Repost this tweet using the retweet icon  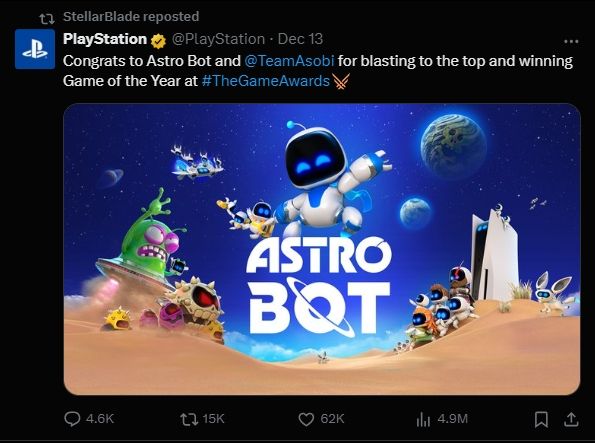[189, 419]
